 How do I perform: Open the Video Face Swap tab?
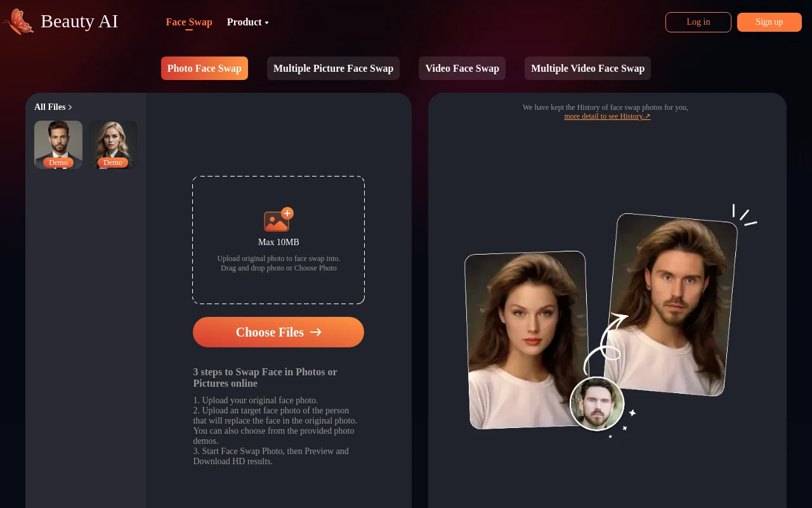(462, 69)
